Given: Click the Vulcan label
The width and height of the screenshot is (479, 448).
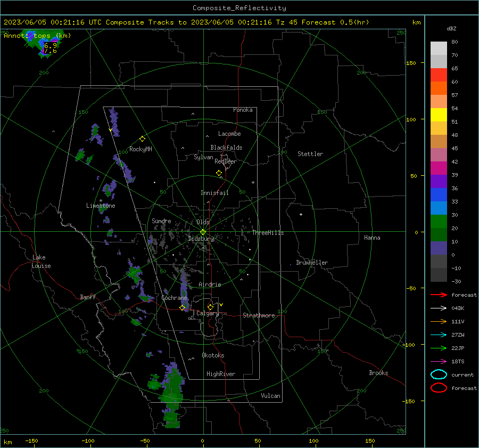Looking at the screenshot, I should coord(270,396).
